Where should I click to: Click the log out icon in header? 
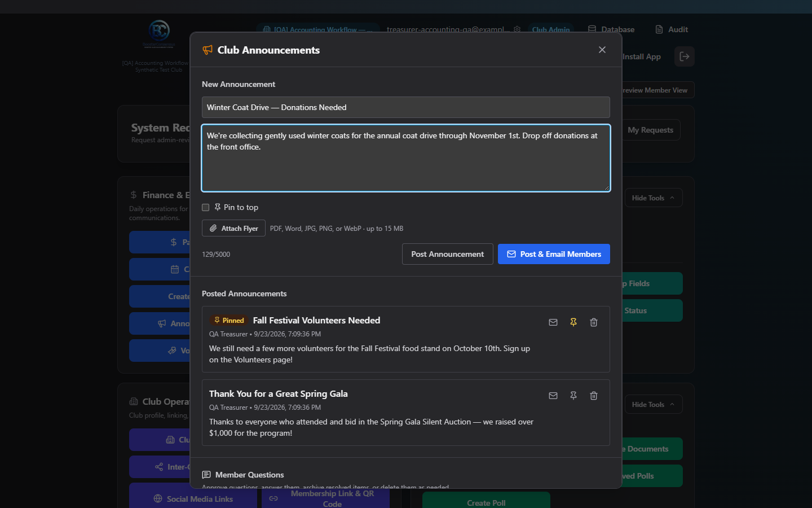[685, 56]
